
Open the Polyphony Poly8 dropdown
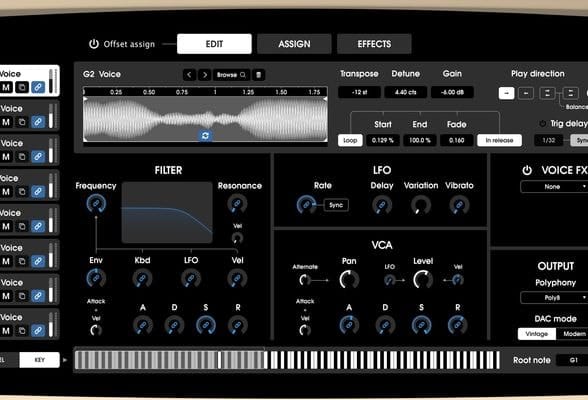point(554,298)
